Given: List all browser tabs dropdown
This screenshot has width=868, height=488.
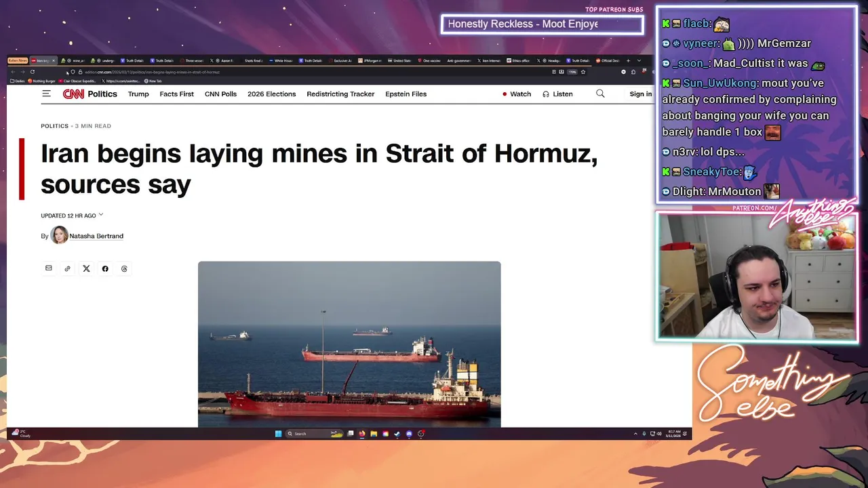Looking at the screenshot, I should pyautogui.click(x=639, y=60).
